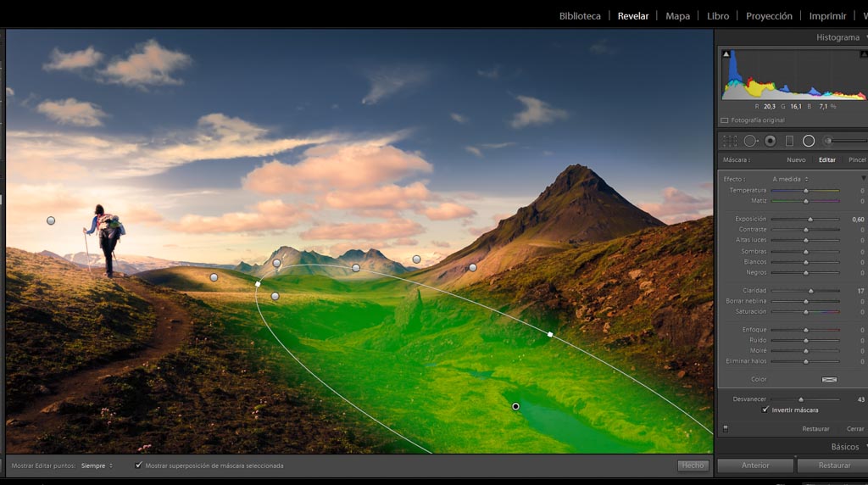Viewport: 868px width, 485px height.
Task: Toggle histogram shadow clipping triangle
Action: point(726,54)
